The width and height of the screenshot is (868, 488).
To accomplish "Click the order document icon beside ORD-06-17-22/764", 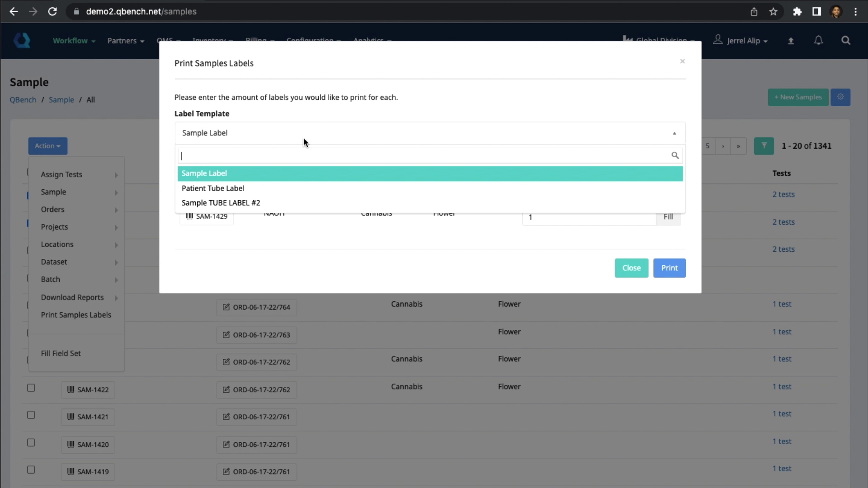I will click(226, 306).
